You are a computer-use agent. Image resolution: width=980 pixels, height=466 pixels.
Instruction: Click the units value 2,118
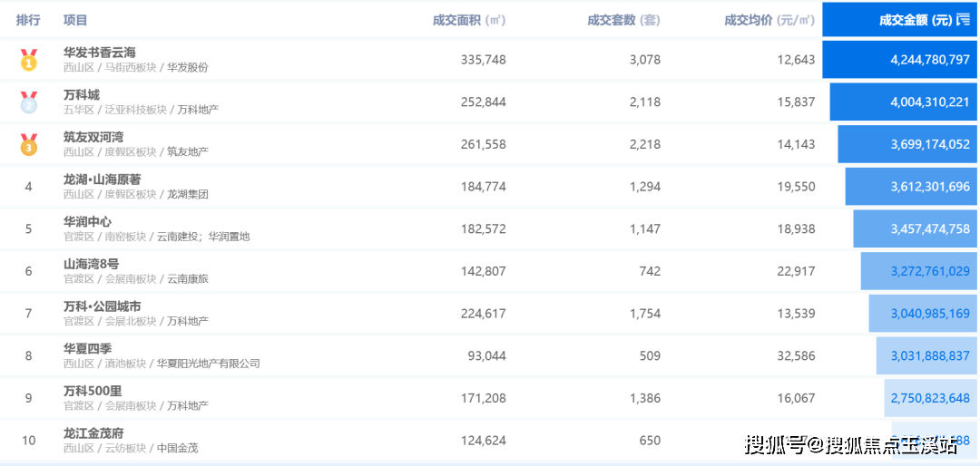coord(646,102)
